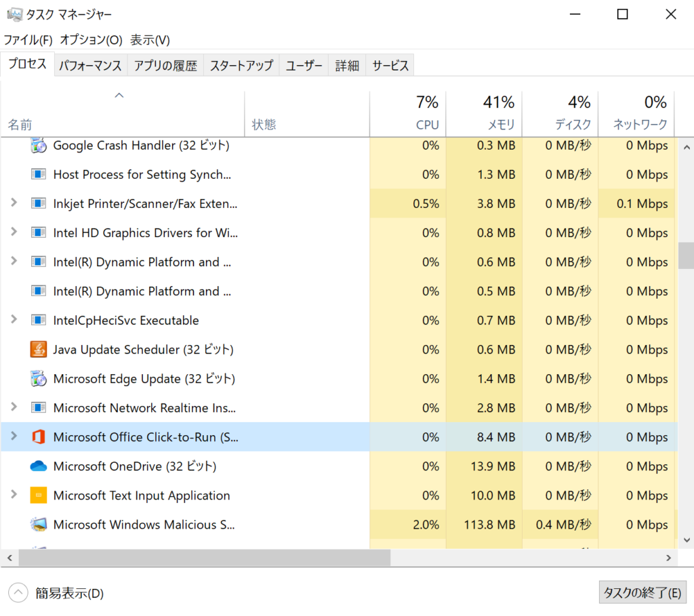Viewport: 694px width, 616px height.
Task: Switch to the スタートアップ tab
Action: coord(242,66)
